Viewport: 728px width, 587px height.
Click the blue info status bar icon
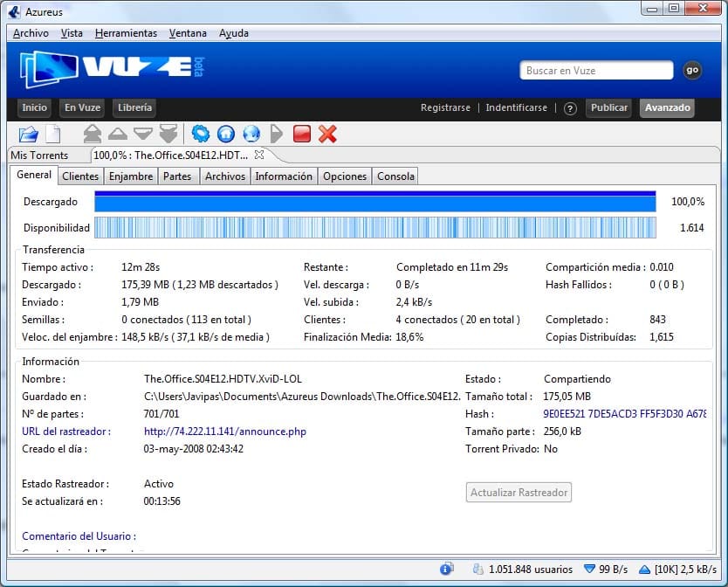(x=446, y=569)
